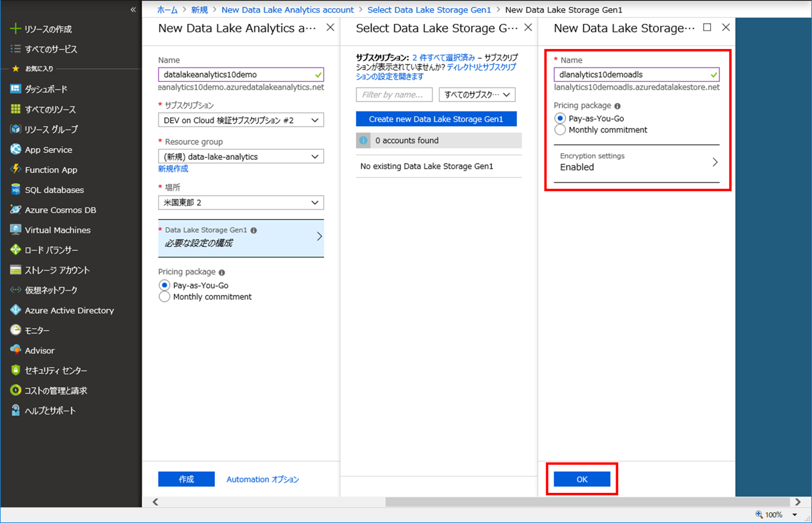Select Pay-as-You-Go in Analytics account blade
Viewport: 812px width, 523px height.
(165, 285)
